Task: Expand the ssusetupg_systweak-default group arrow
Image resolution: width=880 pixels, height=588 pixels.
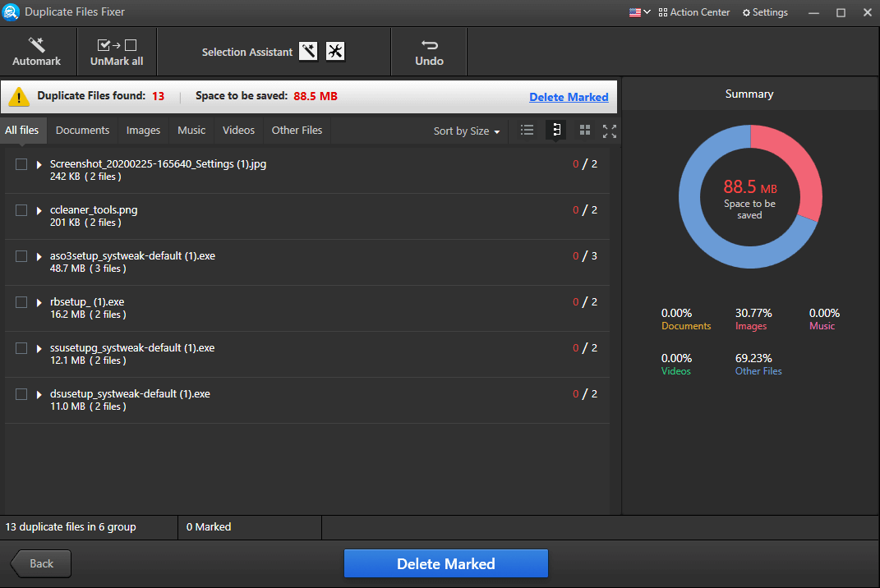Action: [x=39, y=348]
